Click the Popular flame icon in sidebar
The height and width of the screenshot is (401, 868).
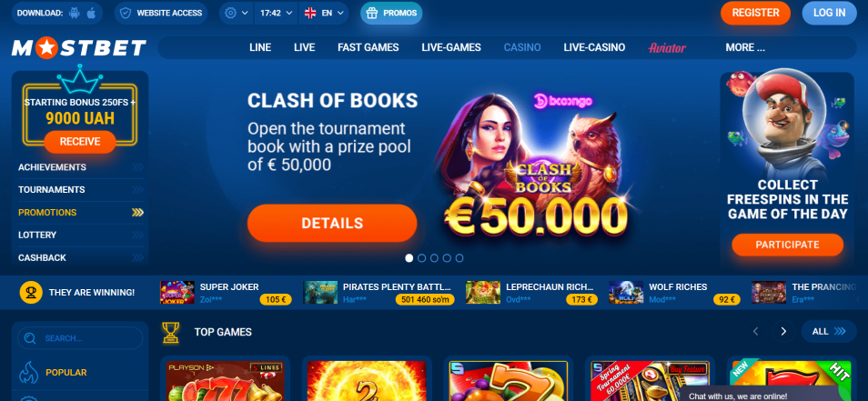coord(28,373)
